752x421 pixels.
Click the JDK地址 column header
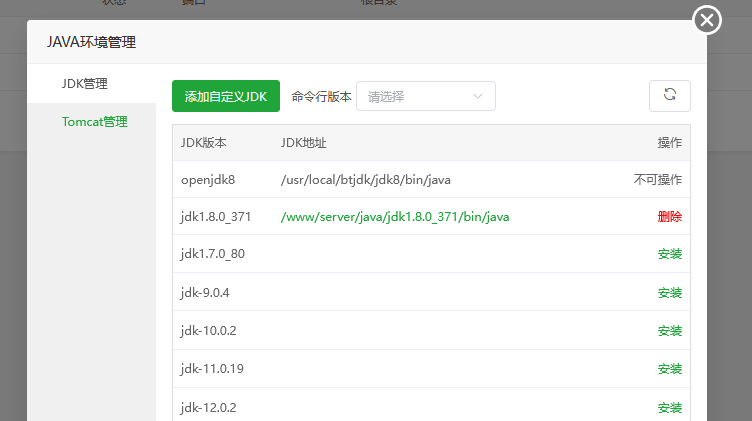coord(303,143)
